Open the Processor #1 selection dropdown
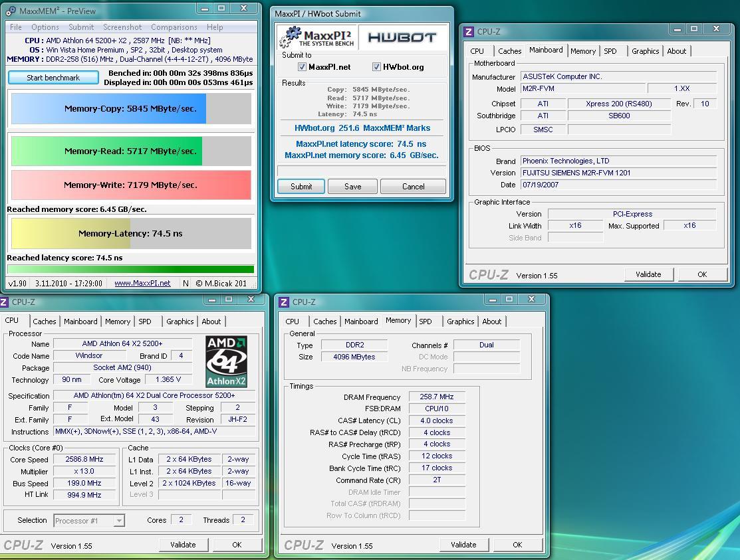This screenshot has width=740, height=560. [x=89, y=520]
